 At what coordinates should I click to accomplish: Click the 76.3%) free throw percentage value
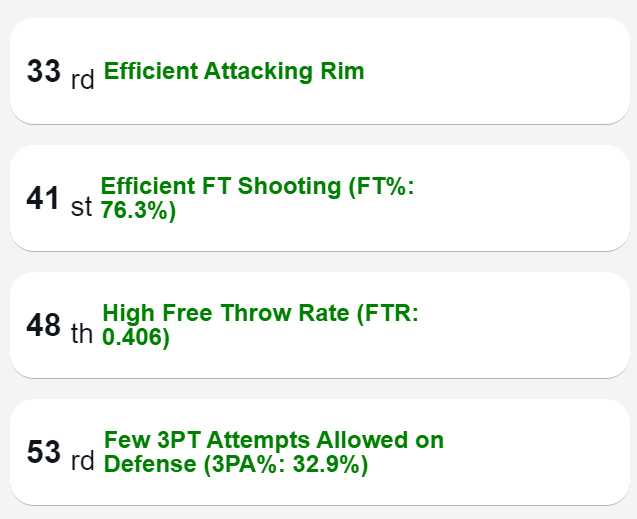(138, 211)
